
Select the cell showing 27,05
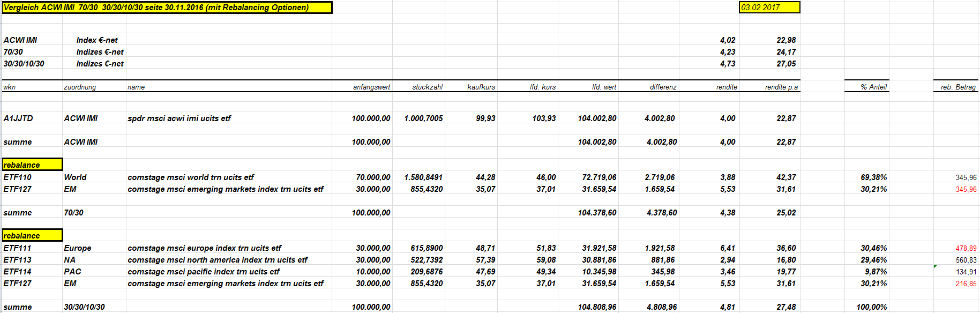point(786,64)
